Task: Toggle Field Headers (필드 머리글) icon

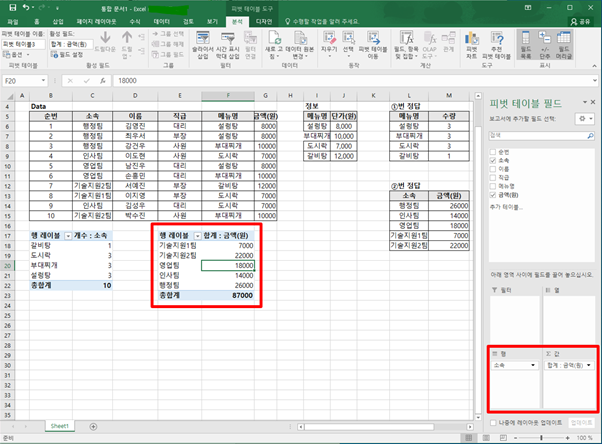Action: tap(564, 45)
